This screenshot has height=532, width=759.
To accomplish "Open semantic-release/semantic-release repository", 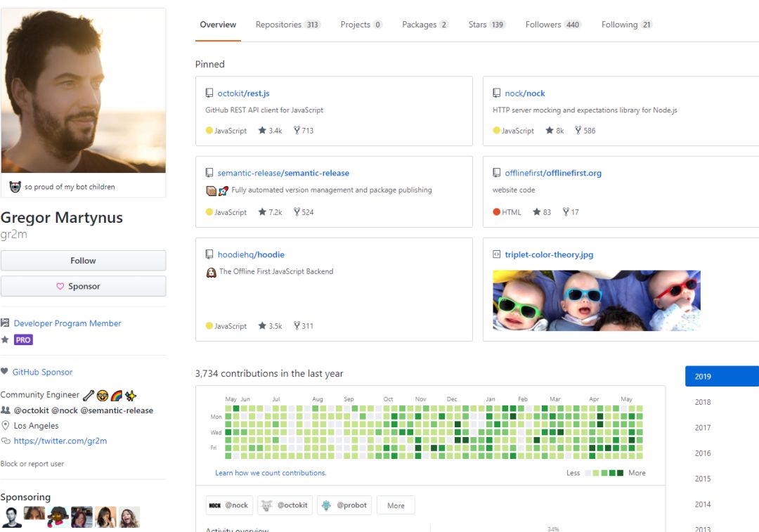I will (x=283, y=173).
